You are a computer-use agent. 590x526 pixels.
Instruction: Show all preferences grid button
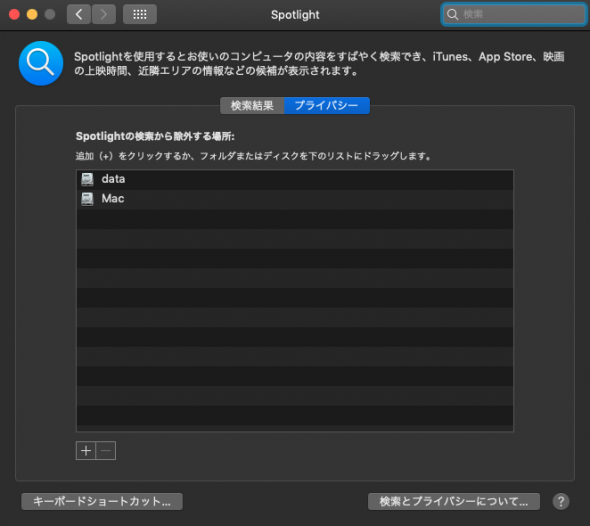tap(140, 14)
